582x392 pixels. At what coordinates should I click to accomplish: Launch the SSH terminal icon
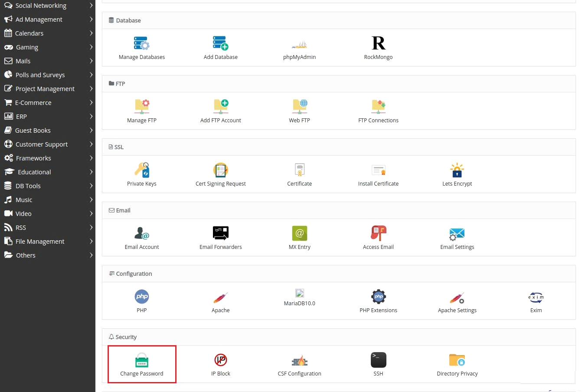(378, 360)
